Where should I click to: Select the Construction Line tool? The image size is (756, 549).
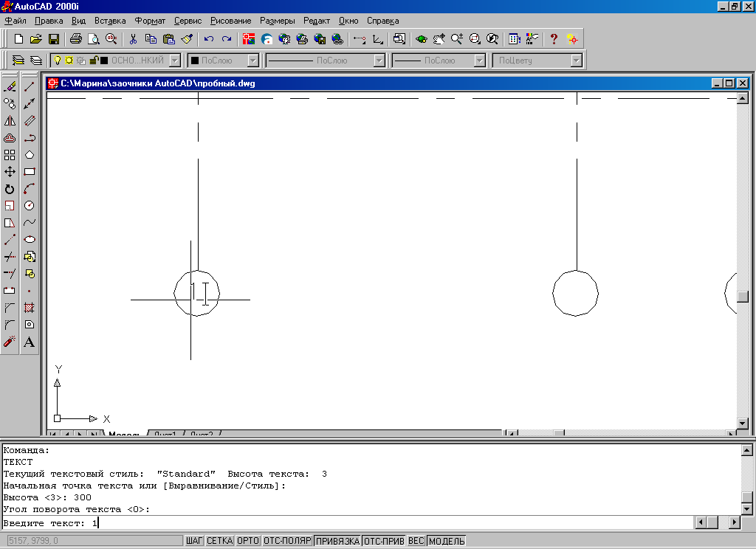point(30,103)
